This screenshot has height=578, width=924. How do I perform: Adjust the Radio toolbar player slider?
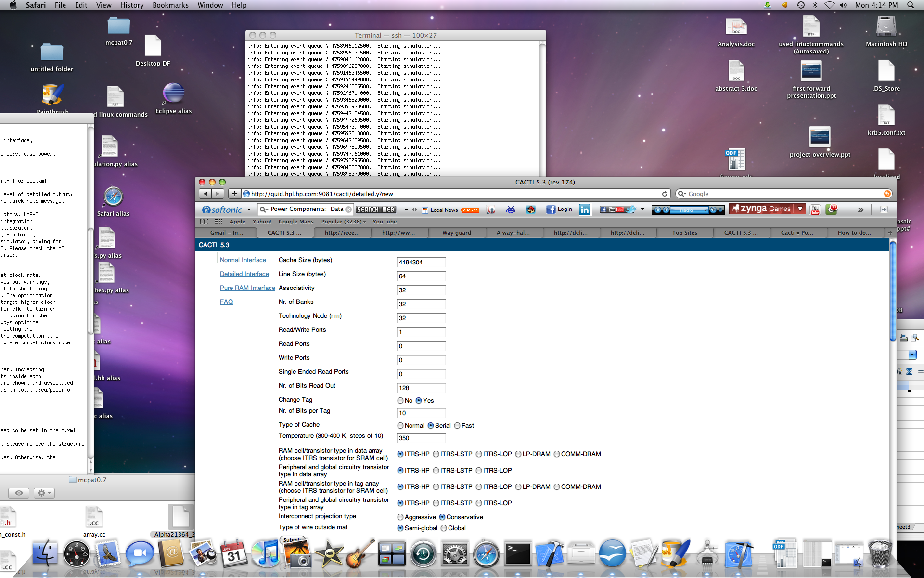point(688,210)
